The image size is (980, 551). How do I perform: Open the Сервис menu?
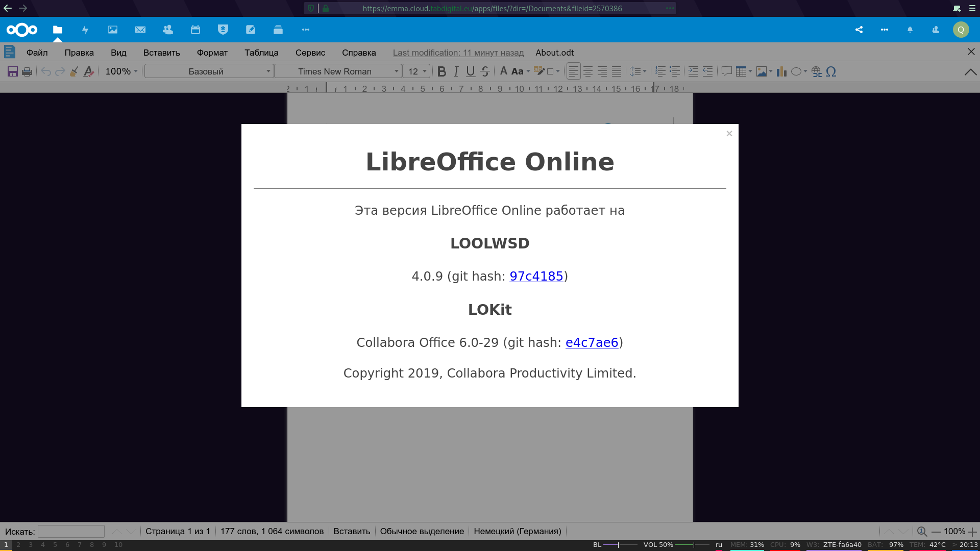point(310,53)
